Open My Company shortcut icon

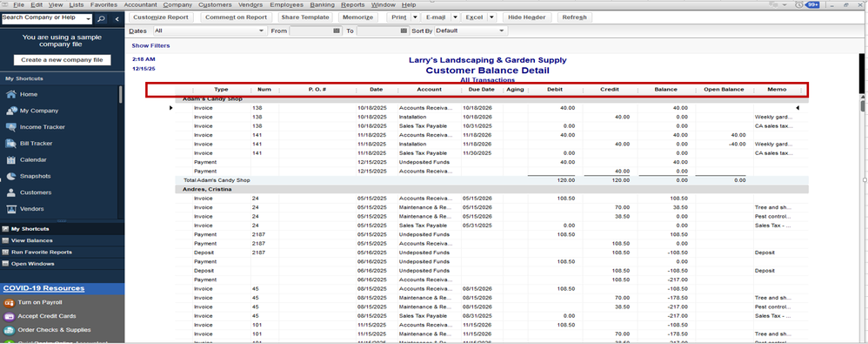pos(10,111)
